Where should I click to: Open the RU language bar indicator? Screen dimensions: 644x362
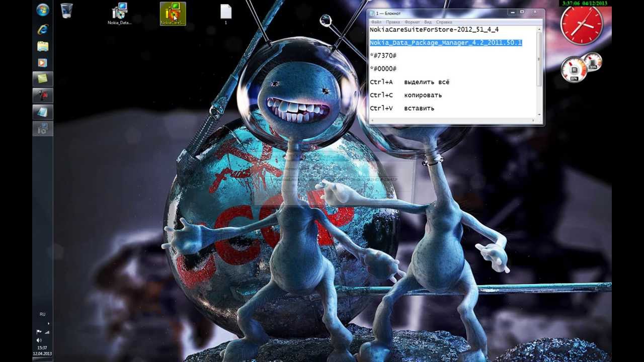click(42, 314)
